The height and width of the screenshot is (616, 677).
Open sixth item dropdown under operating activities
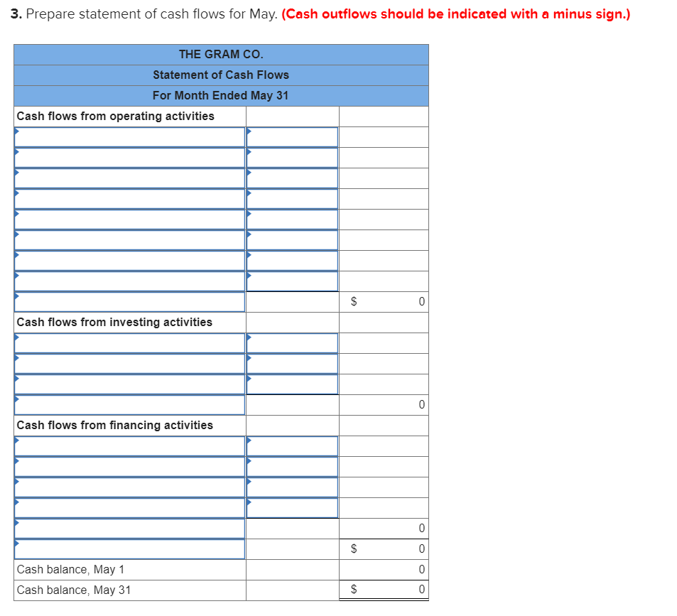pos(129,240)
